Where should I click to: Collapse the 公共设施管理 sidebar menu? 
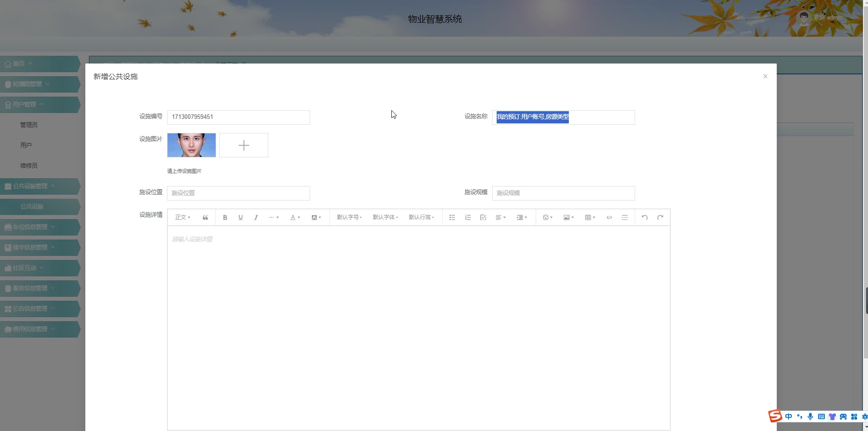coord(40,186)
